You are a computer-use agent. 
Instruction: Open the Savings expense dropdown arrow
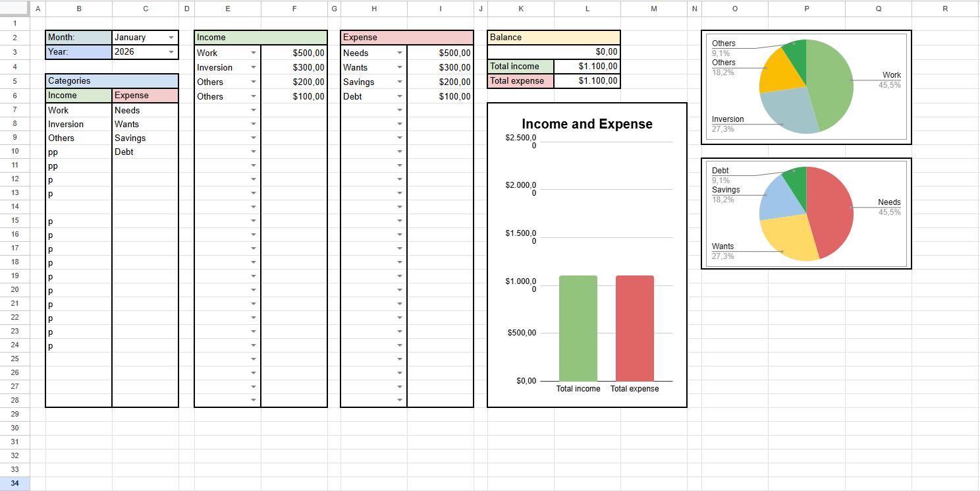pos(400,82)
